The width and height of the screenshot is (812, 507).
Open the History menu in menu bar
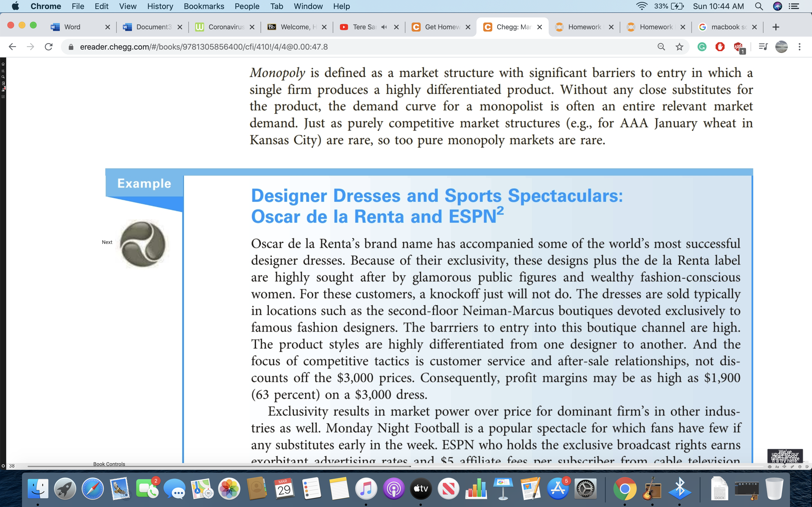(x=160, y=6)
